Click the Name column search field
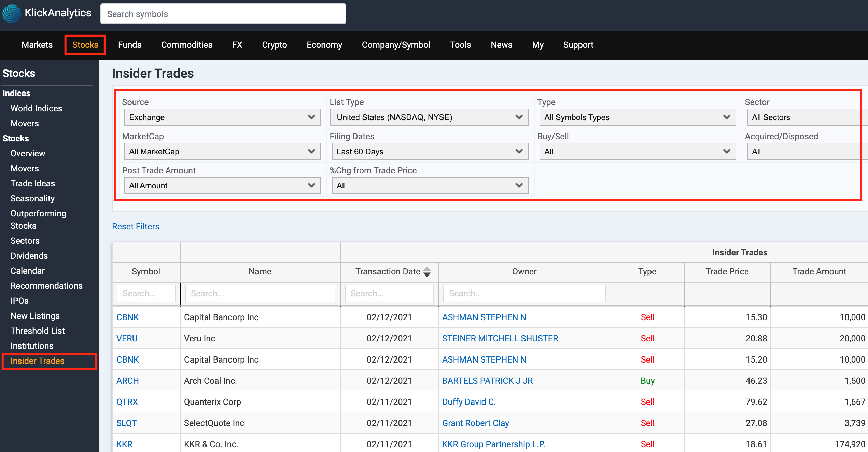This screenshot has width=868, height=452. 260,293
